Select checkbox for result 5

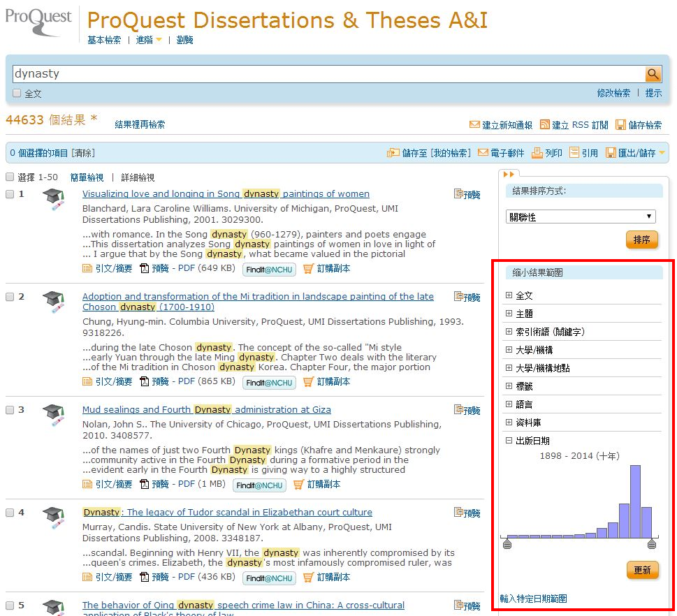pyautogui.click(x=10, y=606)
